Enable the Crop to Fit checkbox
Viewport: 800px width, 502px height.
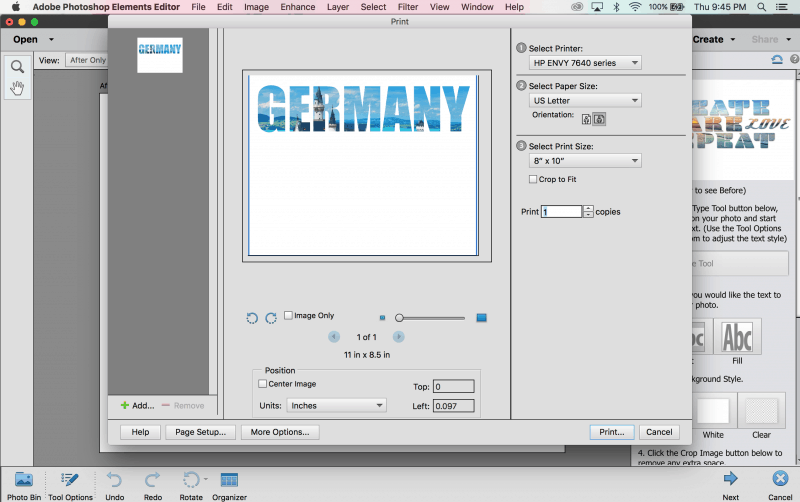click(533, 179)
